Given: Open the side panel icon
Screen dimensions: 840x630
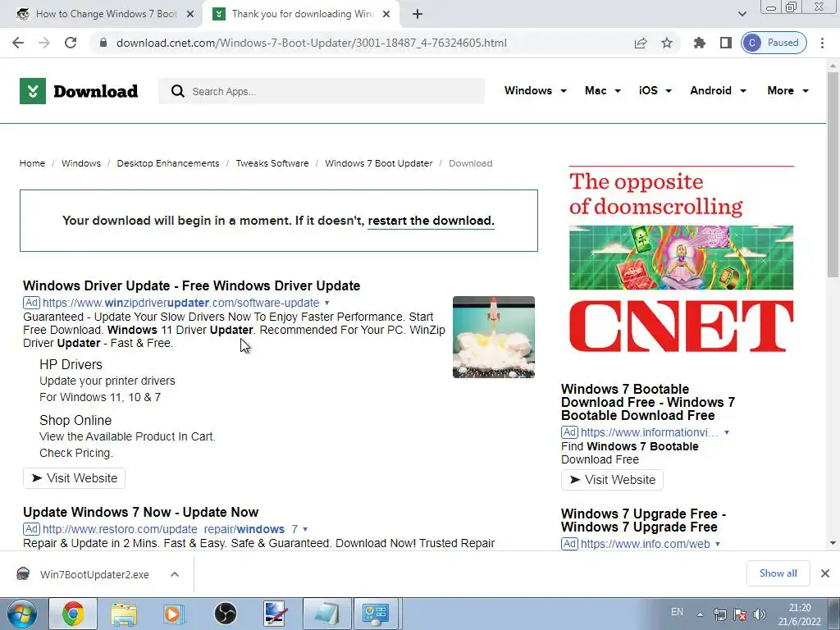Looking at the screenshot, I should [725, 43].
